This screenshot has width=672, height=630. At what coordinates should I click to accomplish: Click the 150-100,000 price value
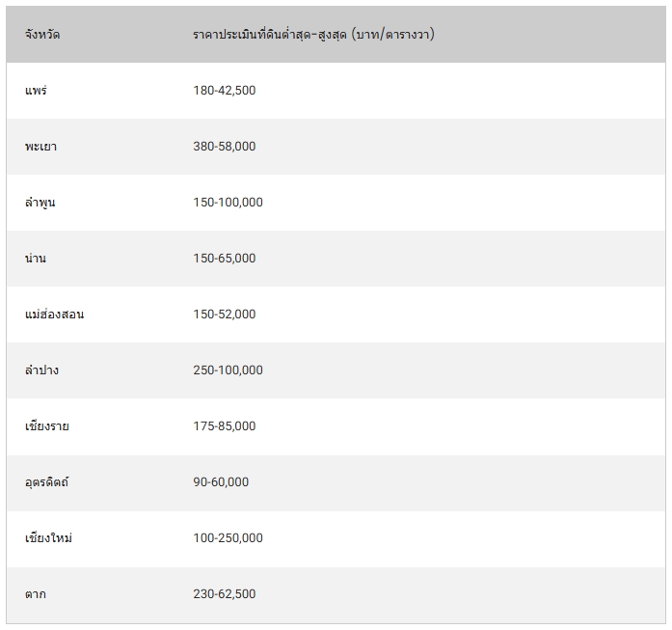pos(228,203)
